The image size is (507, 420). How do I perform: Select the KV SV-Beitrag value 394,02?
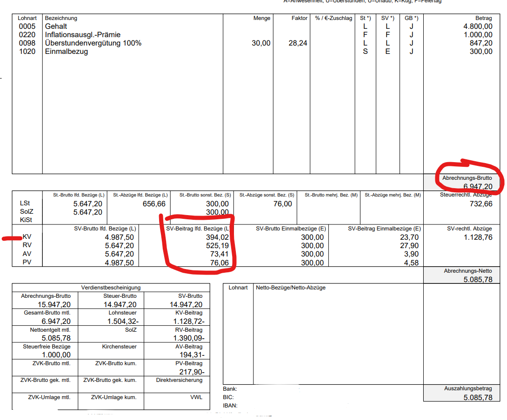[217, 237]
